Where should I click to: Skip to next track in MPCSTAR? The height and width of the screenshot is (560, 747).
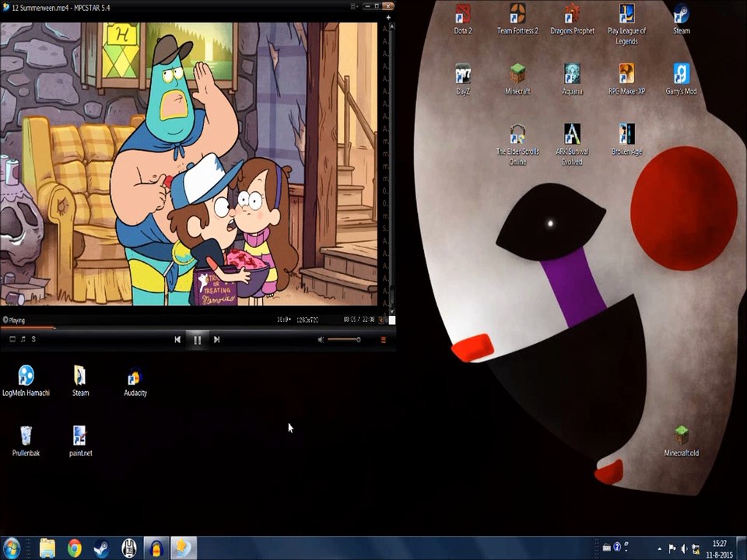pos(217,340)
